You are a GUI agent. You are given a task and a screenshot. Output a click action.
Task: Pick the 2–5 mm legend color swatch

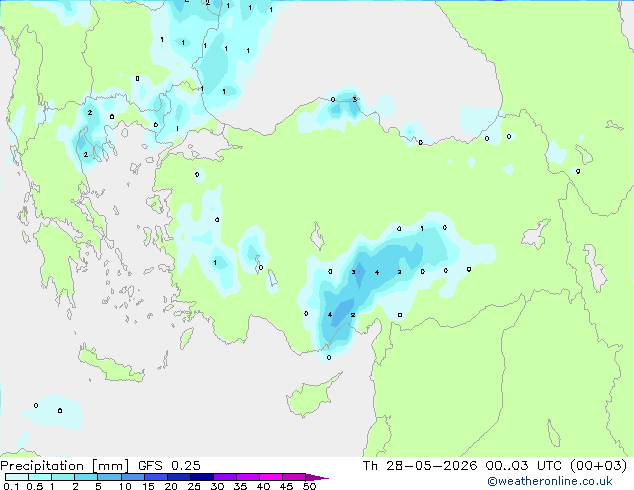coord(86,477)
